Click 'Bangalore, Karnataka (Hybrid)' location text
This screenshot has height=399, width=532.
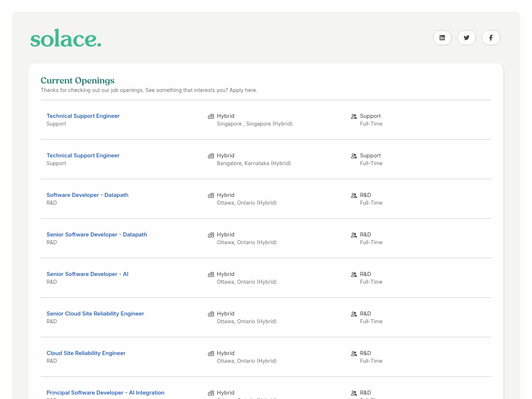click(254, 163)
